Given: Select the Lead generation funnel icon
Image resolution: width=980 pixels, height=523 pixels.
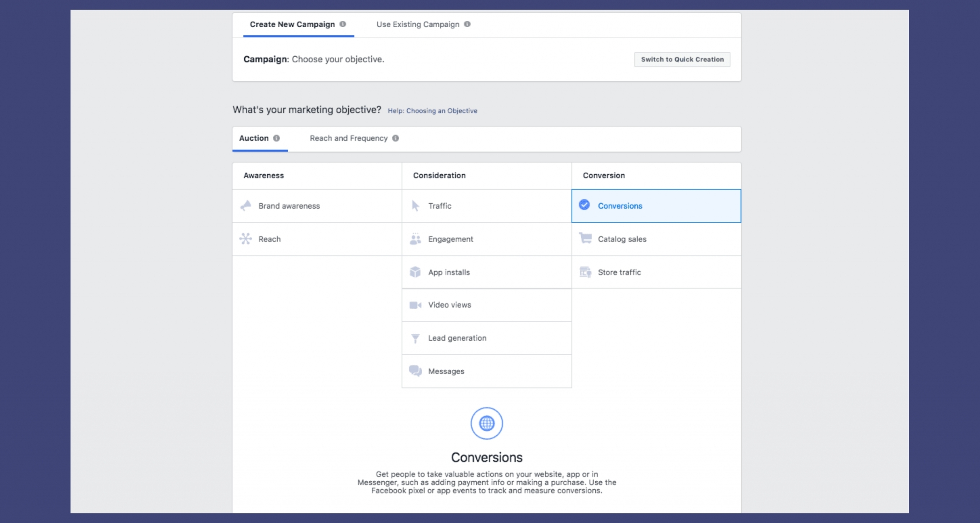Looking at the screenshot, I should click(x=416, y=338).
